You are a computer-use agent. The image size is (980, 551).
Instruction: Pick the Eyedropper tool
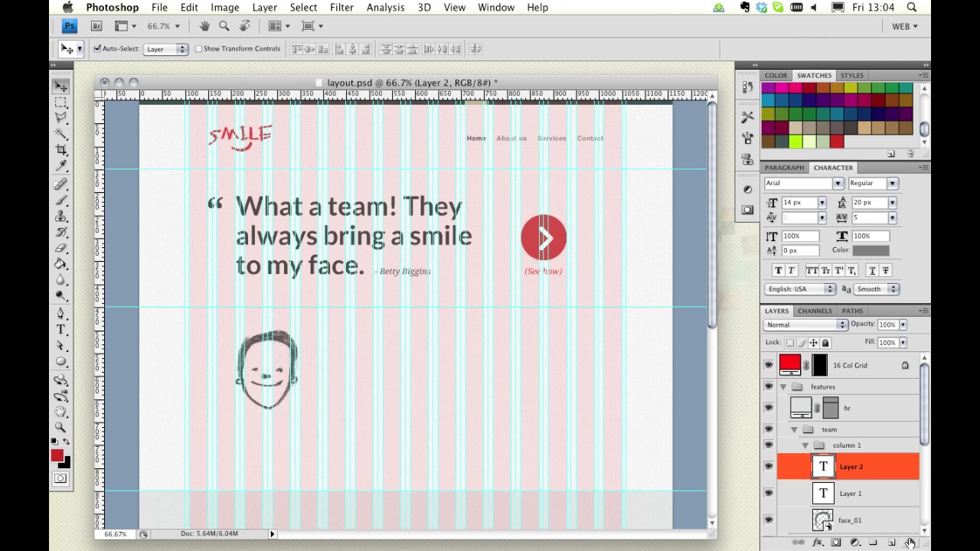point(61,166)
